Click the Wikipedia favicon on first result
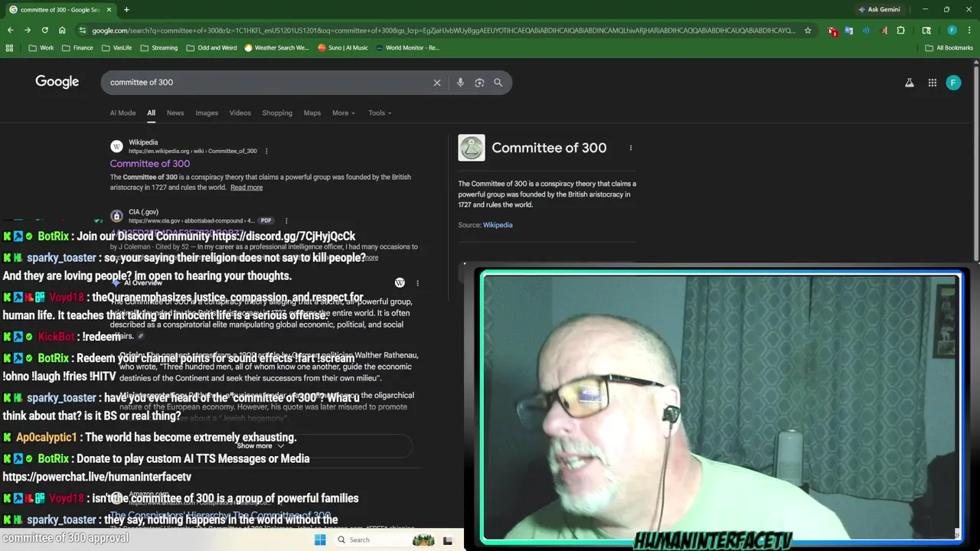Screen dimensions: 980x551 coord(116,147)
